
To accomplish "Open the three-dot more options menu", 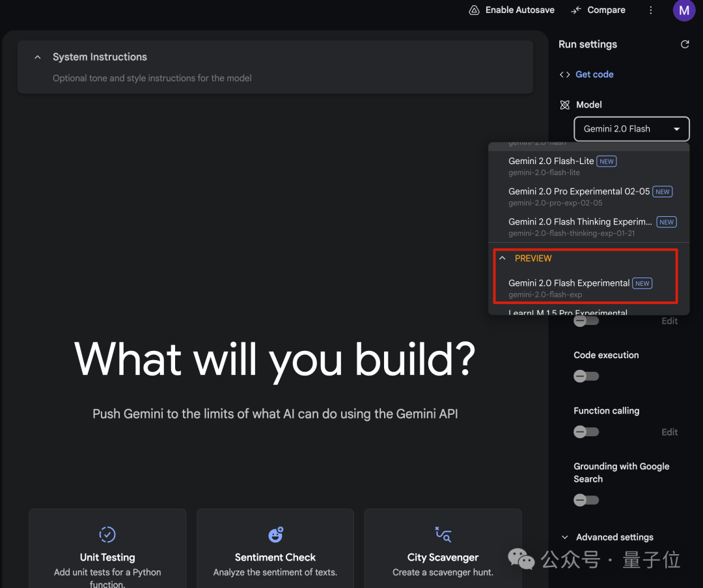I will [650, 10].
